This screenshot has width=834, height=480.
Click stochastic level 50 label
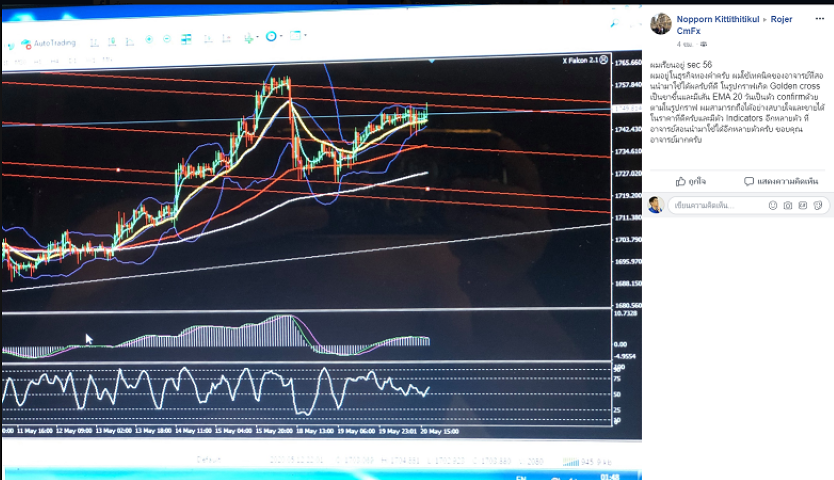pos(618,394)
